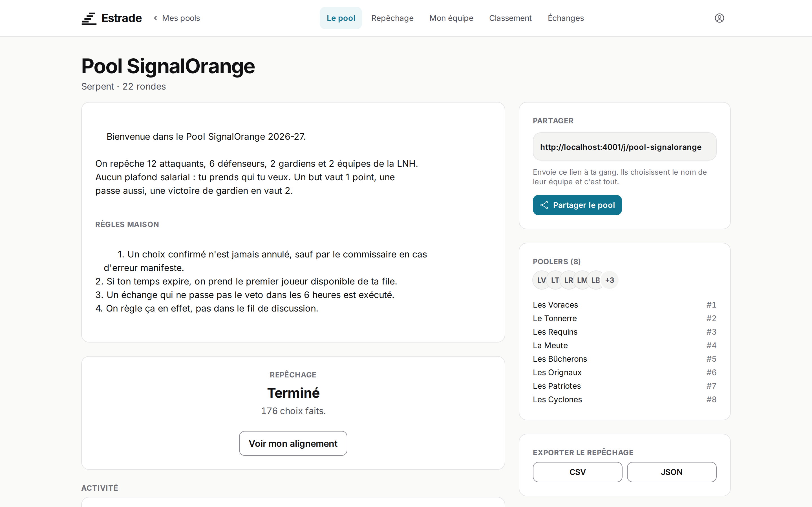
Task: Click the pool share link field
Action: pyautogui.click(x=625, y=147)
